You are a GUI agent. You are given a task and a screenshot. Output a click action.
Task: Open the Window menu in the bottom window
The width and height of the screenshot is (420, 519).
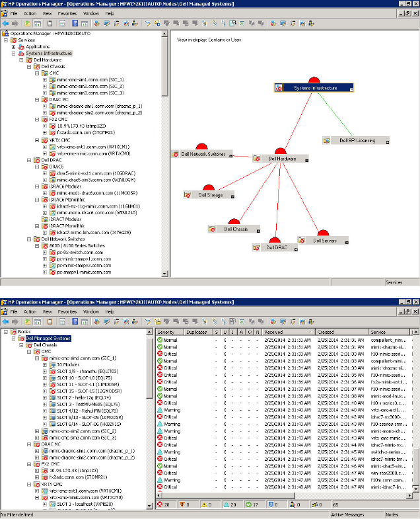click(91, 312)
